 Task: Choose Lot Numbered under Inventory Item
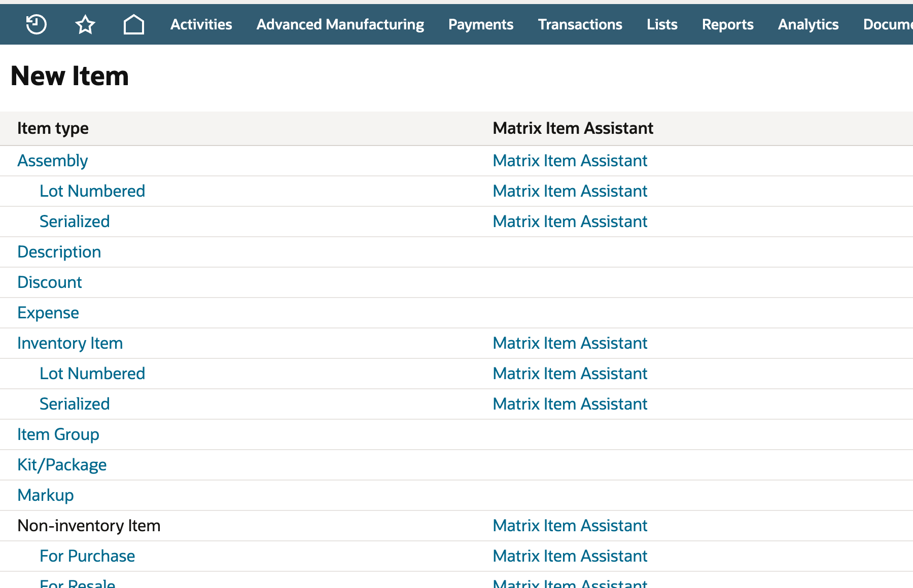[x=92, y=374]
